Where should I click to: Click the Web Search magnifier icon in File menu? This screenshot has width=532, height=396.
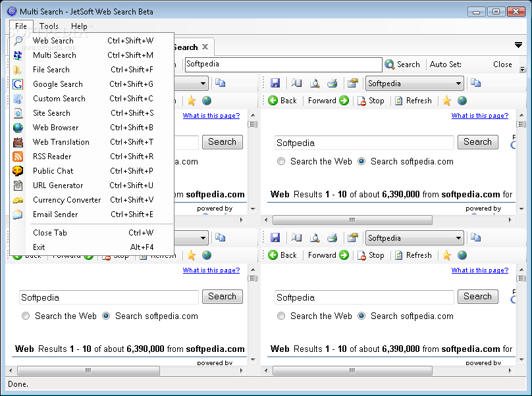[x=18, y=41]
